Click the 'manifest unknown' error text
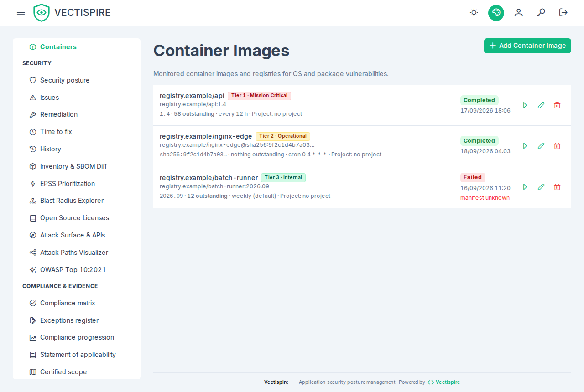The width and height of the screenshot is (584, 392). (485, 198)
